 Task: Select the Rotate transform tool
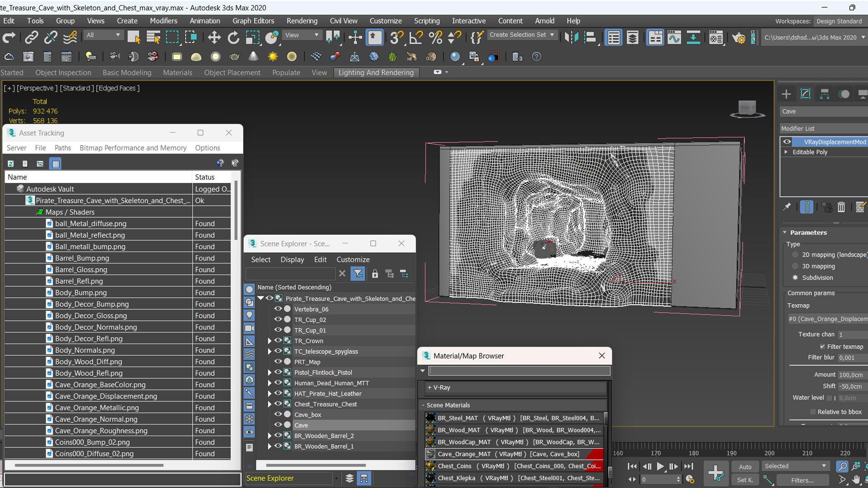pyautogui.click(x=233, y=38)
